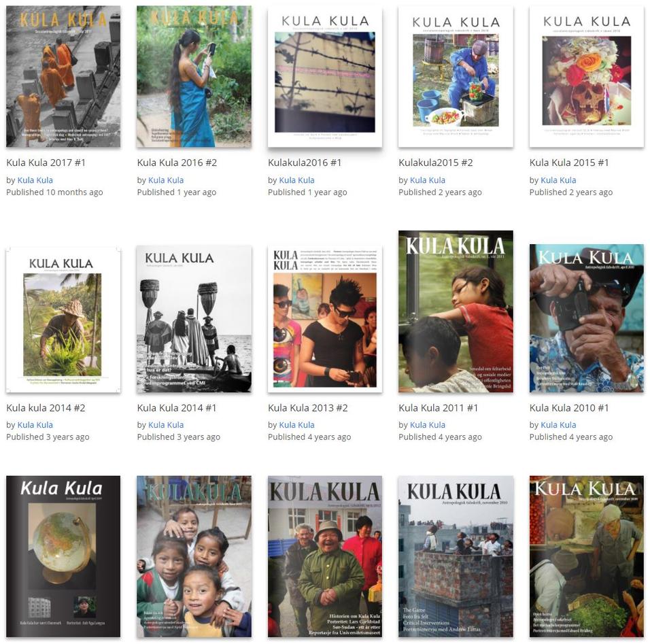The width and height of the screenshot is (650, 644).
Task: Open the Kula Kula 2010 #1 camera cover
Action: tap(587, 318)
